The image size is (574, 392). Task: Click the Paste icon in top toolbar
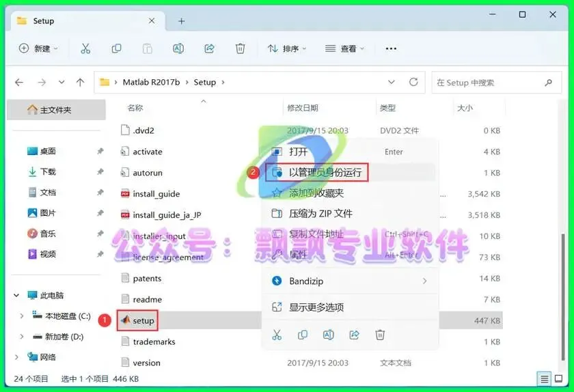(147, 48)
